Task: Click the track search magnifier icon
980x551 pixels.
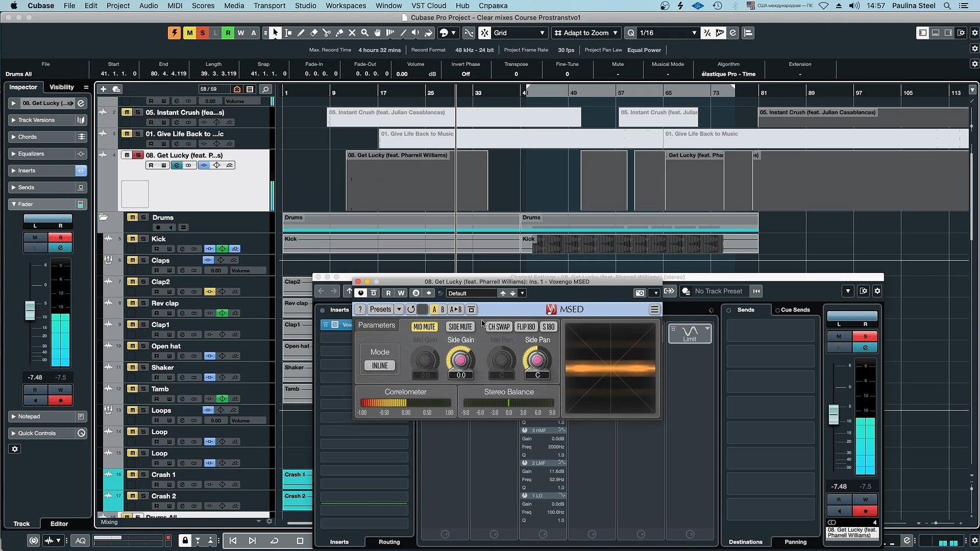Action: (x=265, y=89)
